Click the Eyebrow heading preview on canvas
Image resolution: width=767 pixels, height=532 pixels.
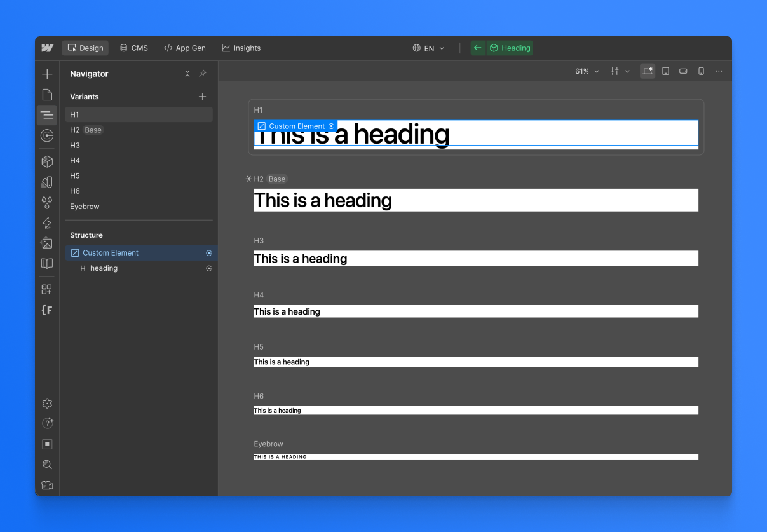click(x=476, y=457)
